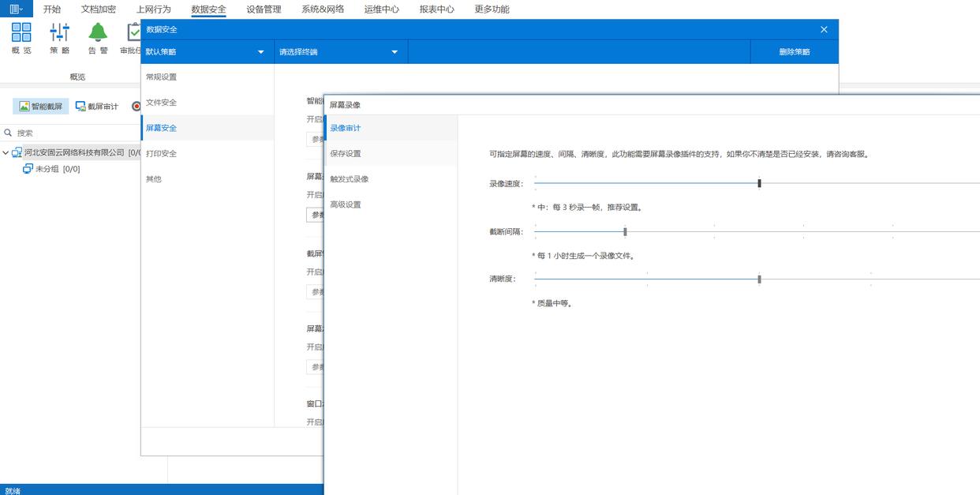Click the 河北安固云网络科技有限公司 organization node
The image size is (980, 495).
coord(74,152)
